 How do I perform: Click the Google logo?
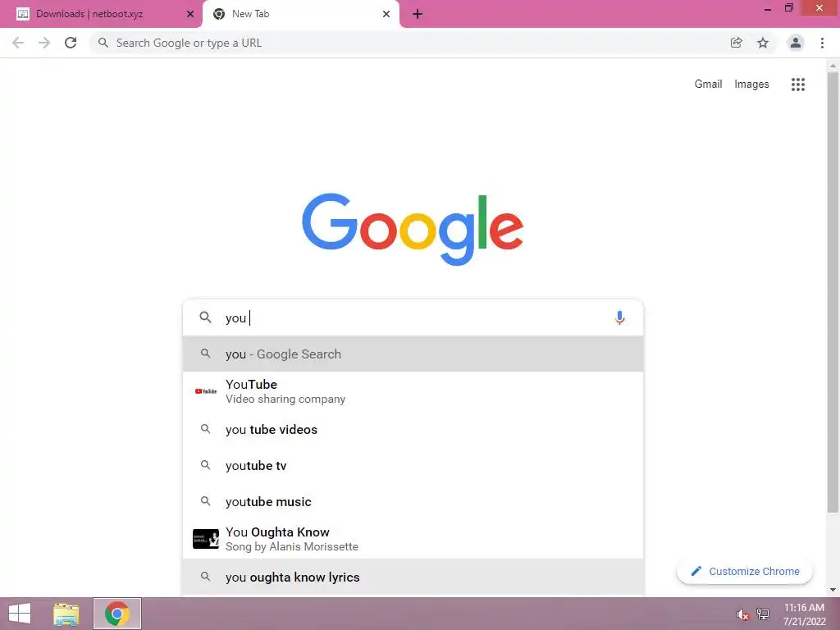tap(413, 230)
